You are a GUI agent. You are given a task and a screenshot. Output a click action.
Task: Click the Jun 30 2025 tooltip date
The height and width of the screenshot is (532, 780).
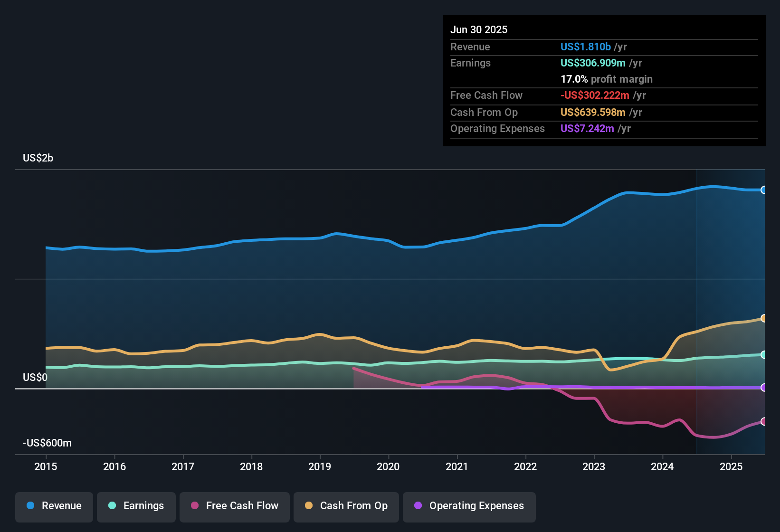(x=479, y=30)
